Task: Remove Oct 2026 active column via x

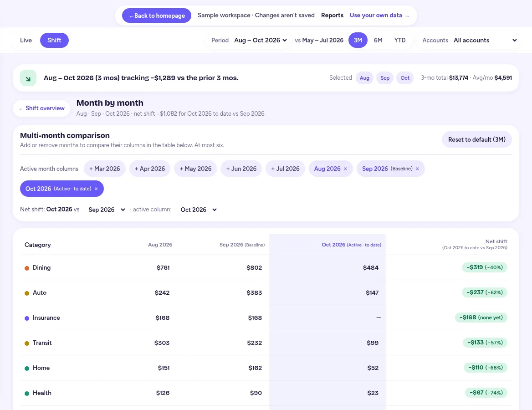Action: coord(96,189)
